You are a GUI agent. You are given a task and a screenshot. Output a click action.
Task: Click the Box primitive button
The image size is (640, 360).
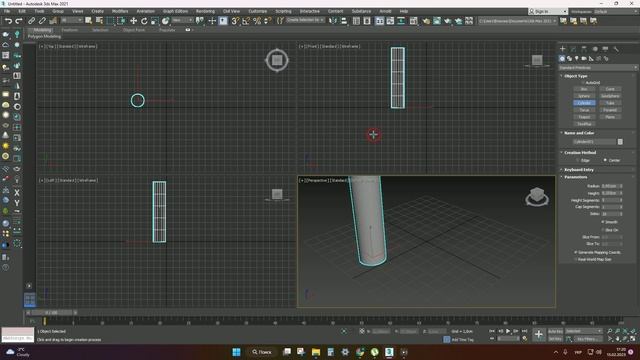click(584, 89)
